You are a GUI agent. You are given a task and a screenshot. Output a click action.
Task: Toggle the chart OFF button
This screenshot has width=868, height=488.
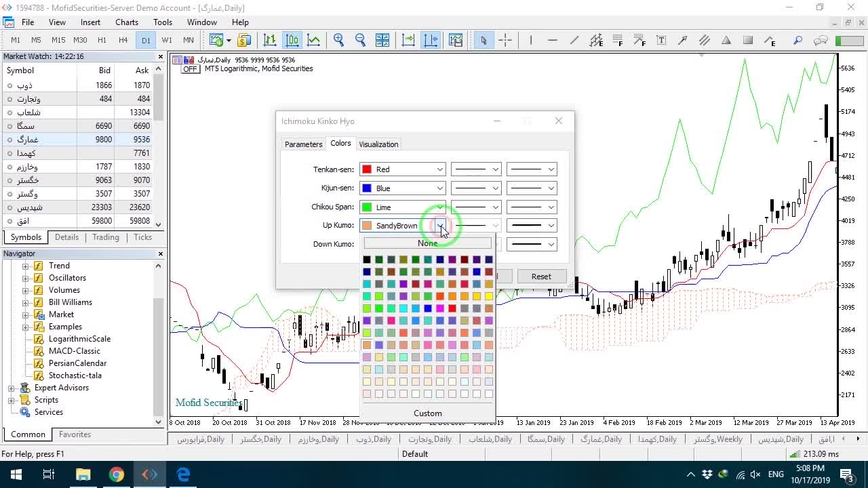point(190,69)
